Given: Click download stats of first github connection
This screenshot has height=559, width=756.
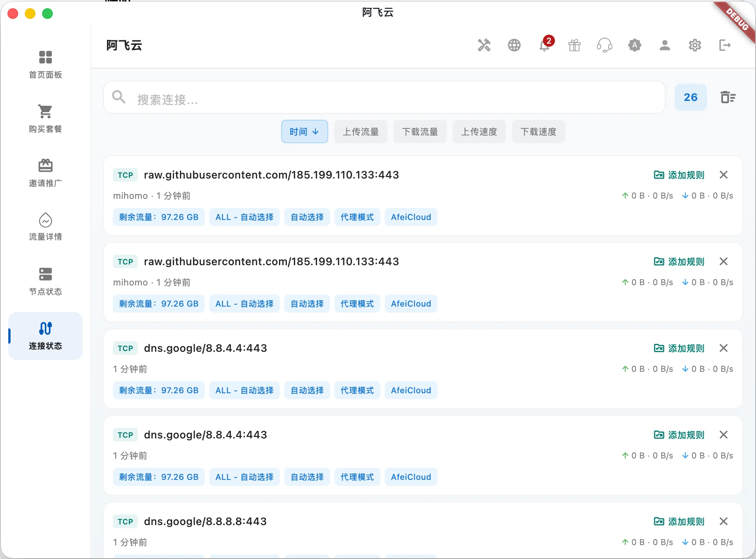Looking at the screenshot, I should pos(707,195).
